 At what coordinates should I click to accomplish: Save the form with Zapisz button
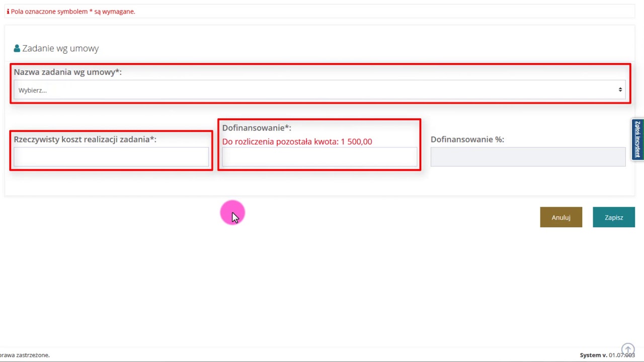[x=614, y=217]
